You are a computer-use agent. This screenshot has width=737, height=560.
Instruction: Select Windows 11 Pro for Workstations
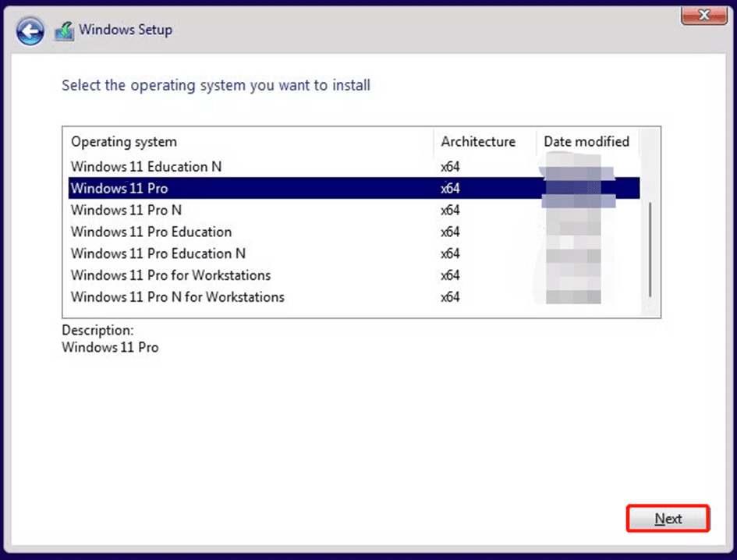click(171, 276)
